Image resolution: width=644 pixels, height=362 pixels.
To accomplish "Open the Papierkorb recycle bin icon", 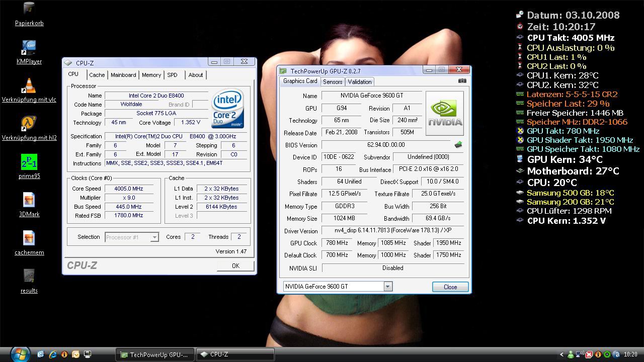I will (x=29, y=14).
